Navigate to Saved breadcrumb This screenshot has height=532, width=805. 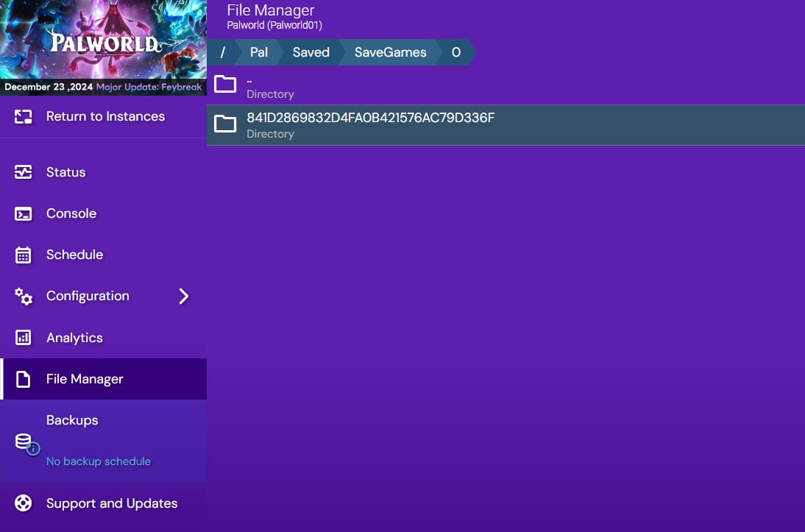(x=311, y=53)
